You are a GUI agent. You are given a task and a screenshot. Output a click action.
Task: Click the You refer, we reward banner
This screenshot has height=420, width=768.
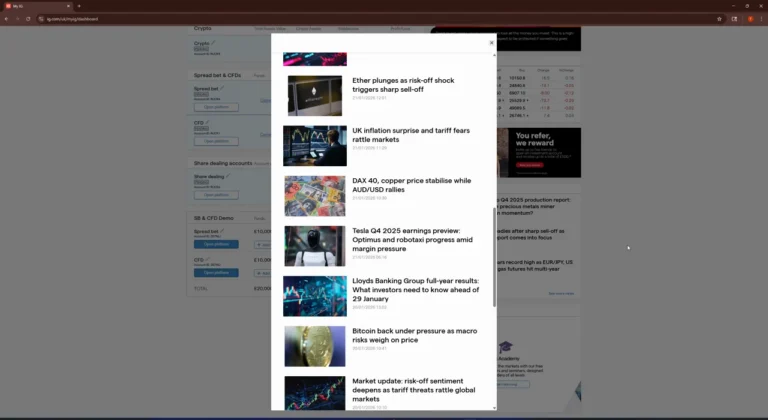tap(539, 152)
